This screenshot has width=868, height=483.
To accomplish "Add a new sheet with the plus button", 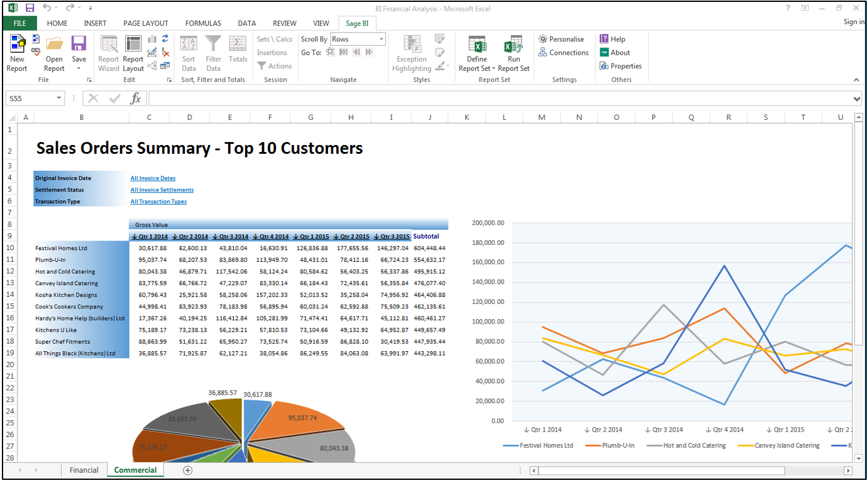I will [x=187, y=470].
